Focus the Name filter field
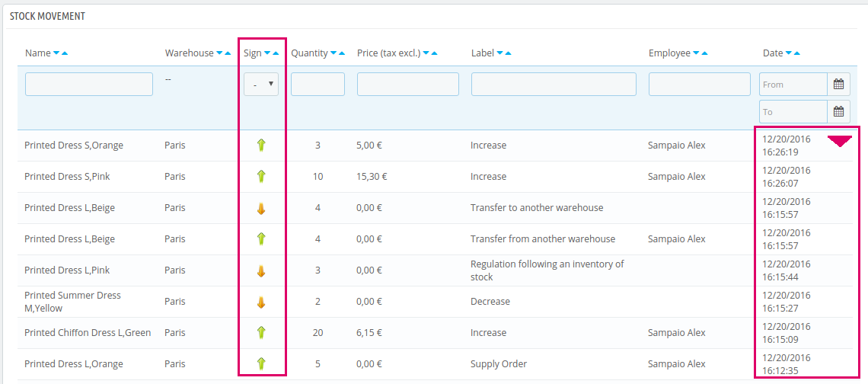Image resolution: width=868 pixels, height=384 pixels. point(89,85)
